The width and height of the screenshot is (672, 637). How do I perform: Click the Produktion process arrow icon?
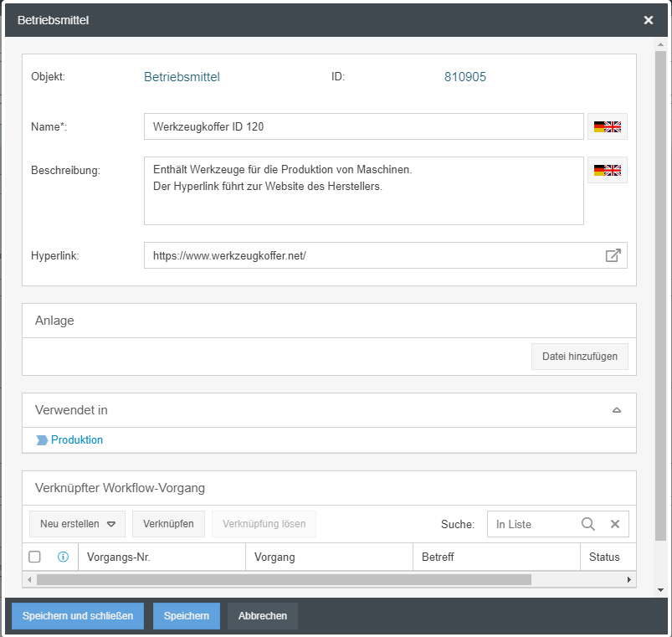click(42, 440)
